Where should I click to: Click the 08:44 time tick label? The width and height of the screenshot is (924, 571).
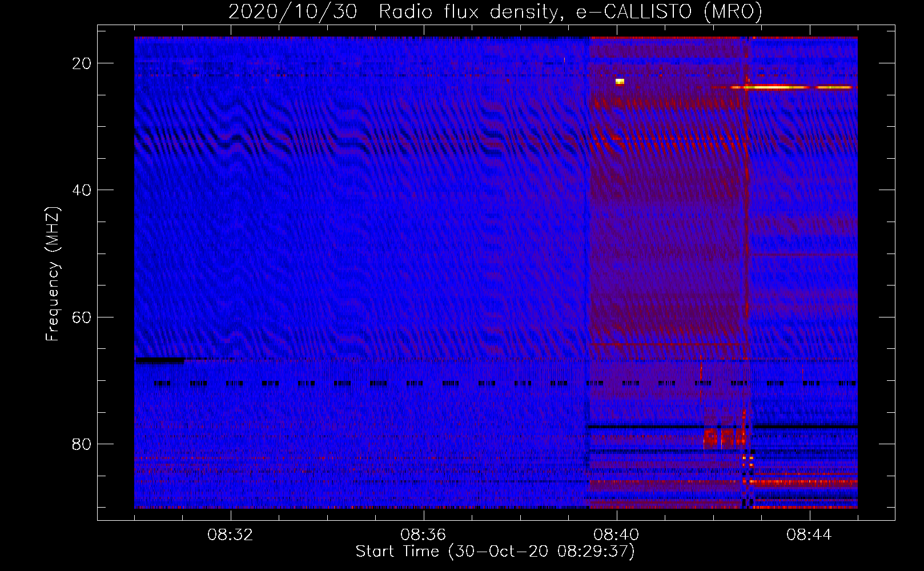809,535
